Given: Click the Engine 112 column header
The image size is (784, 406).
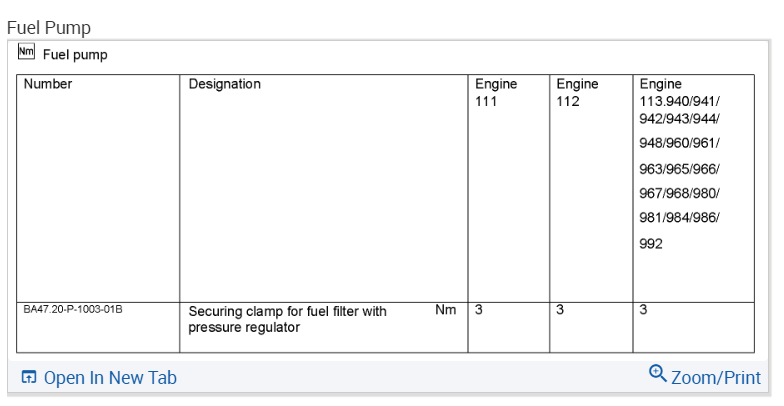Looking at the screenshot, I should point(577,92).
